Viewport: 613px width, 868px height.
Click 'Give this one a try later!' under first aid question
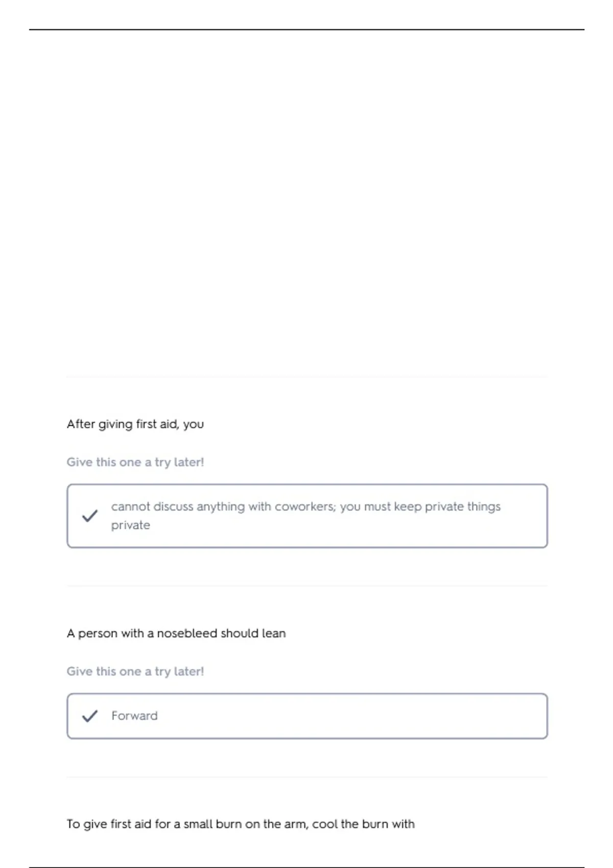[x=135, y=462]
